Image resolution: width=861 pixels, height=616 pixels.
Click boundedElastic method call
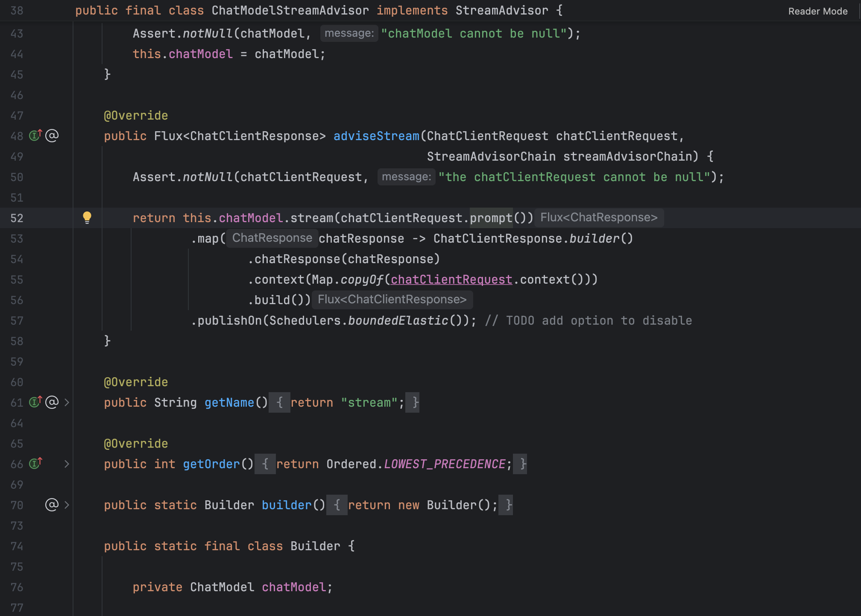click(x=398, y=320)
